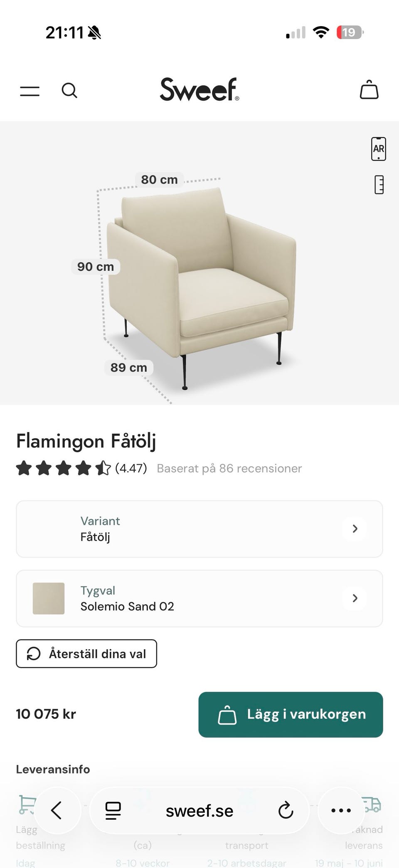Open browser more options ellipsis

341,810
